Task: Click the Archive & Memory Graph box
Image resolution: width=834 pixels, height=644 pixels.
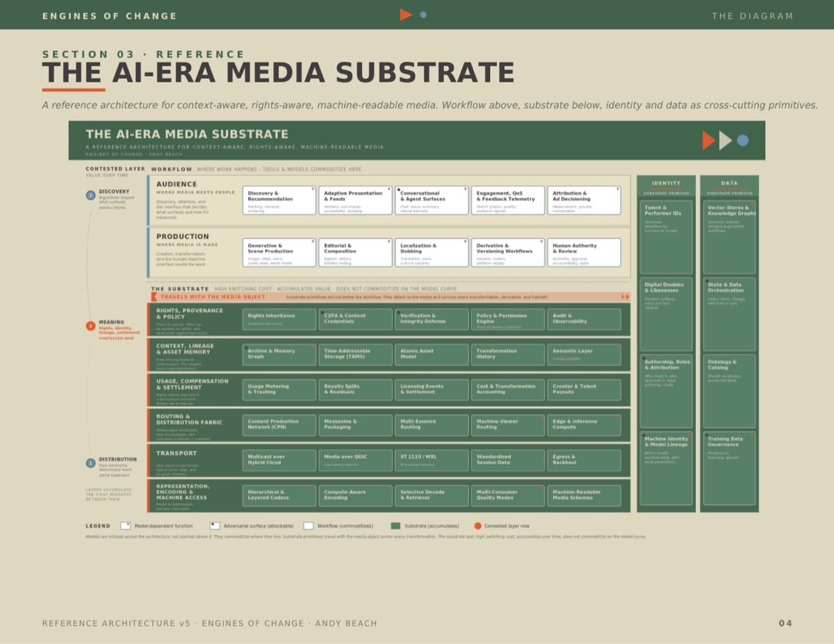Action: click(279, 354)
